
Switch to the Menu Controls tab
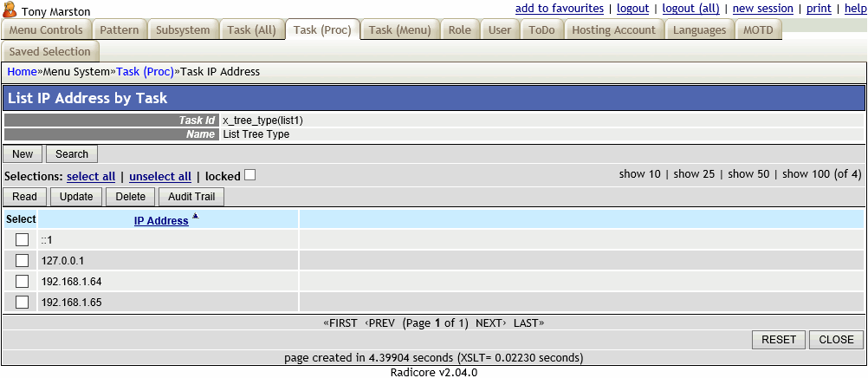pyautogui.click(x=46, y=30)
